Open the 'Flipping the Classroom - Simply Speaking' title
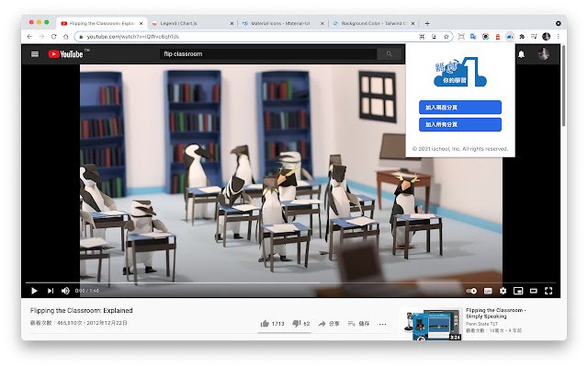Image resolution: width=588 pixels, height=368 pixels. 495,313
